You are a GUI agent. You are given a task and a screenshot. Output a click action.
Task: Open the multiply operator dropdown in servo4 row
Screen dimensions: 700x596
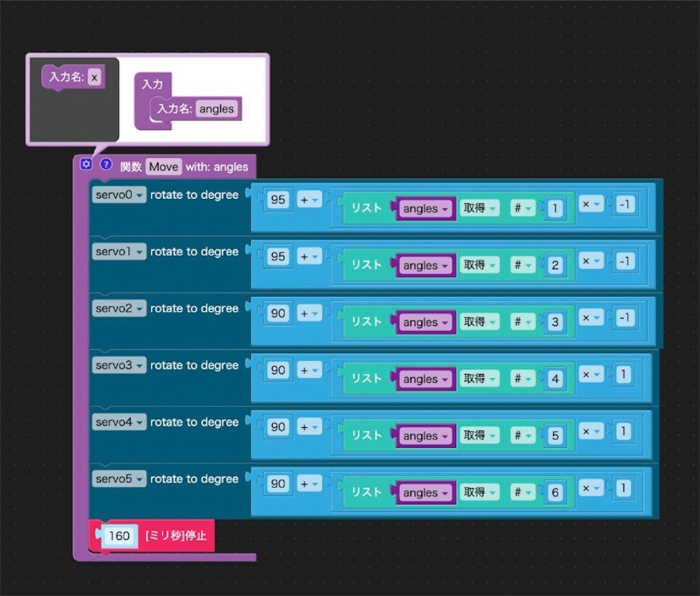(x=591, y=432)
